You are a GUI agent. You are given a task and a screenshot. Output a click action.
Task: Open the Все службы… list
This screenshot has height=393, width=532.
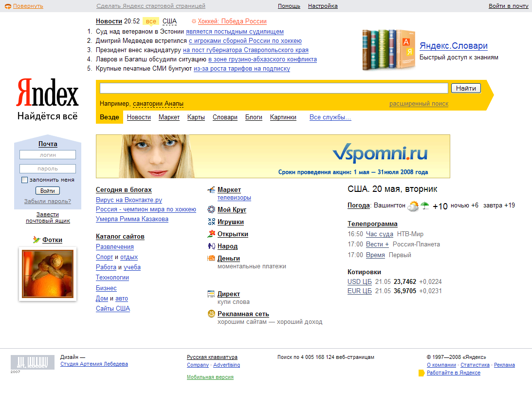[330, 117]
